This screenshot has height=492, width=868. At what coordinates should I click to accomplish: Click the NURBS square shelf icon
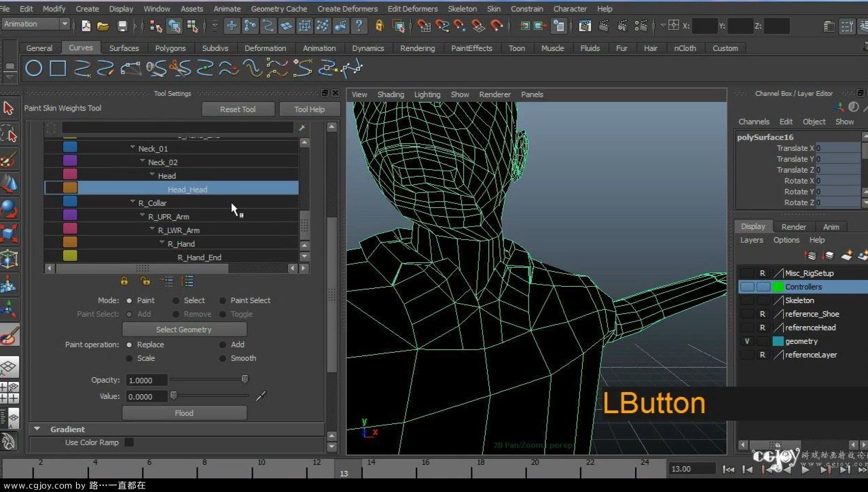coord(58,68)
